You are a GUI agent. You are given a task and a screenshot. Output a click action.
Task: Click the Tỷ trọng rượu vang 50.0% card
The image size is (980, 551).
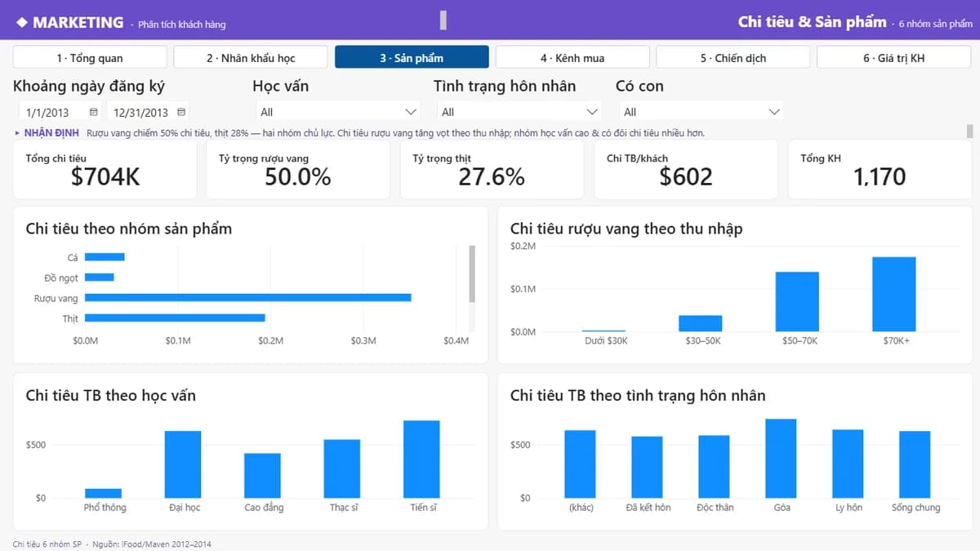[298, 169]
